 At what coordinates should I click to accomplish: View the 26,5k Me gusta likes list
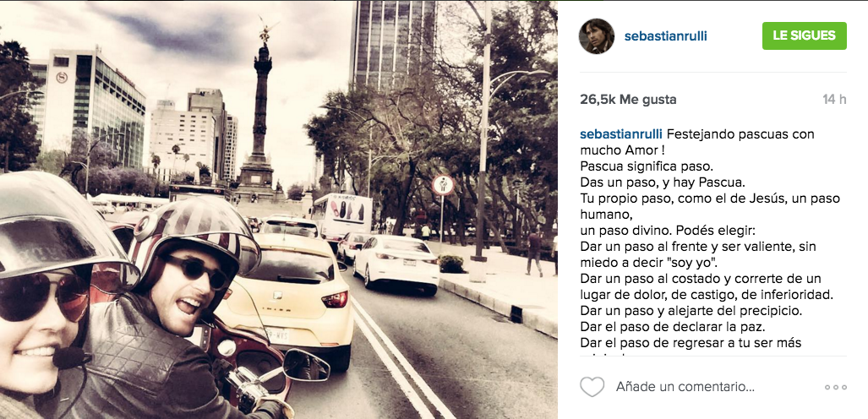(628, 100)
